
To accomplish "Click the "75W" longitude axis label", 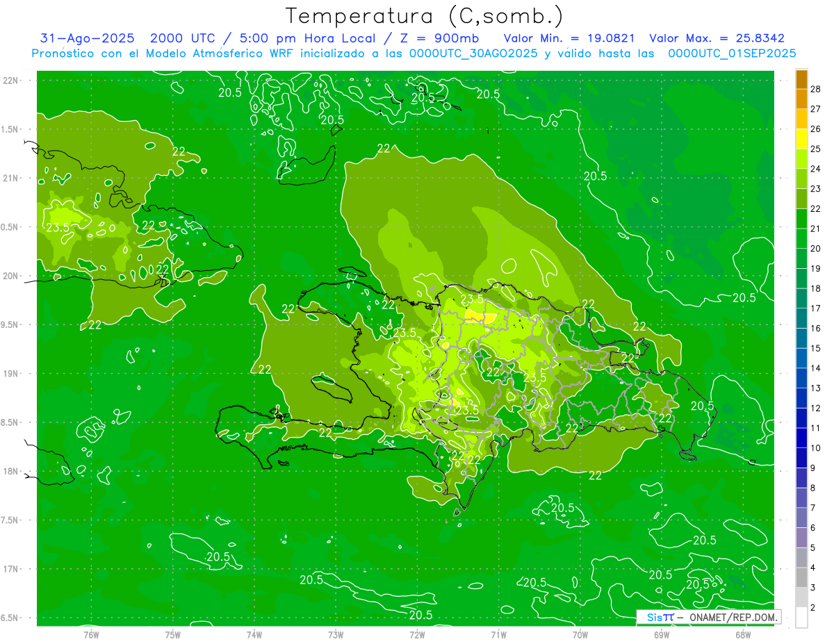I will point(173,634).
